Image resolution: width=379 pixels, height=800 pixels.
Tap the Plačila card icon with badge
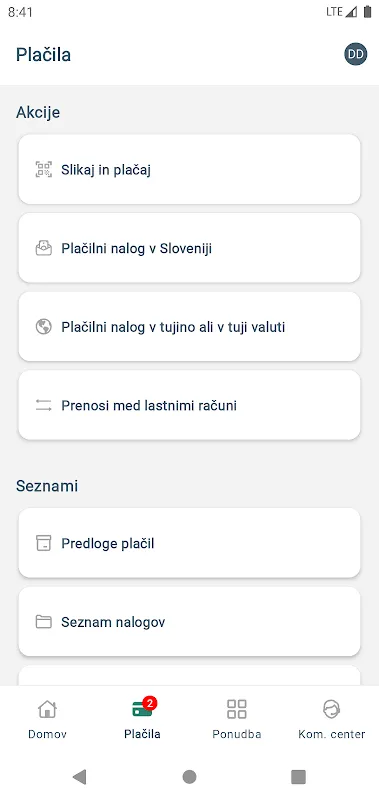coord(143,708)
